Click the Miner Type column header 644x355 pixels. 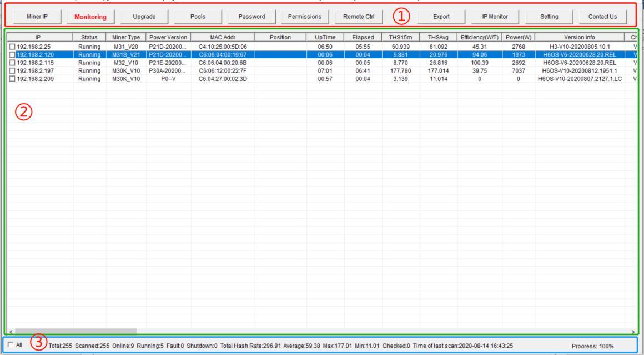coord(126,37)
